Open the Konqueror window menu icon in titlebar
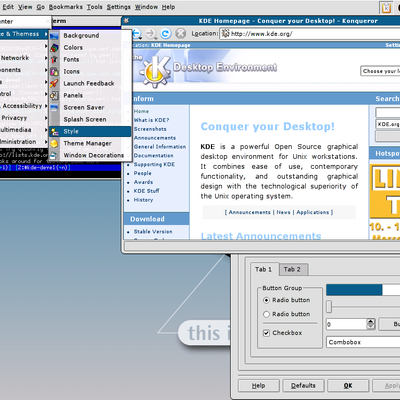 click(x=126, y=21)
